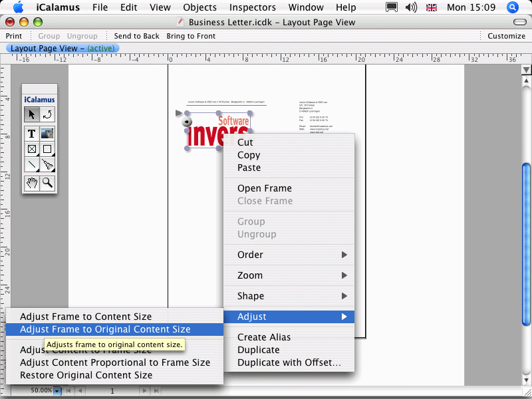Click Bring to Front in toolbar
The width and height of the screenshot is (532, 399).
pyautogui.click(x=191, y=36)
